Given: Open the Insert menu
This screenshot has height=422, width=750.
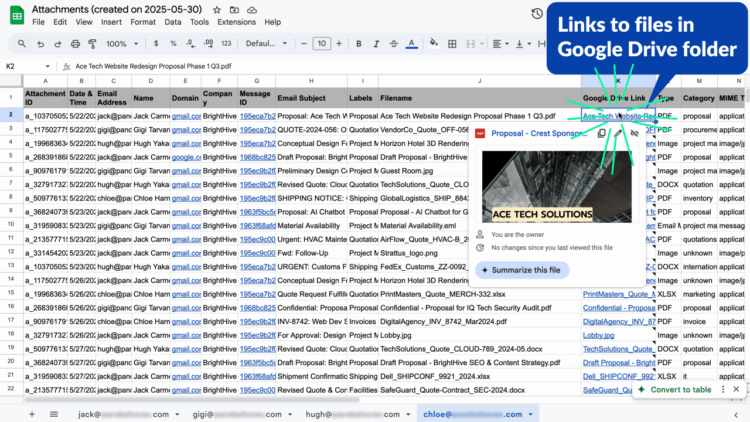Looking at the screenshot, I should (111, 22).
